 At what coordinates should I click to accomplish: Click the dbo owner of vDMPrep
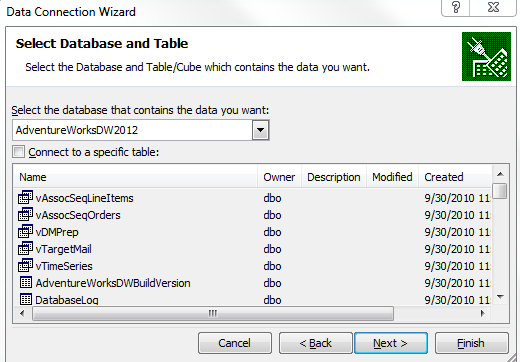click(272, 232)
